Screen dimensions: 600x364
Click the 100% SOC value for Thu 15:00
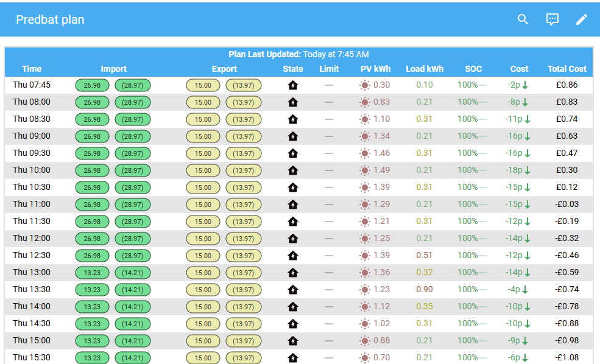(468, 340)
